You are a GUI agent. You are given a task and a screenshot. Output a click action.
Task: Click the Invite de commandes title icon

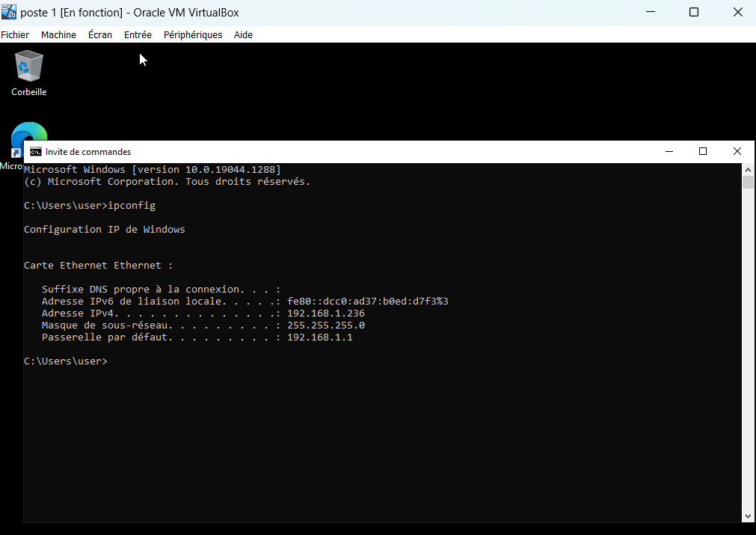pyautogui.click(x=34, y=152)
